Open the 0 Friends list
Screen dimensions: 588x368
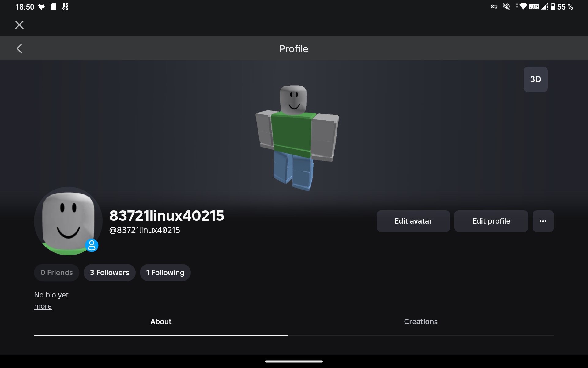click(x=57, y=273)
